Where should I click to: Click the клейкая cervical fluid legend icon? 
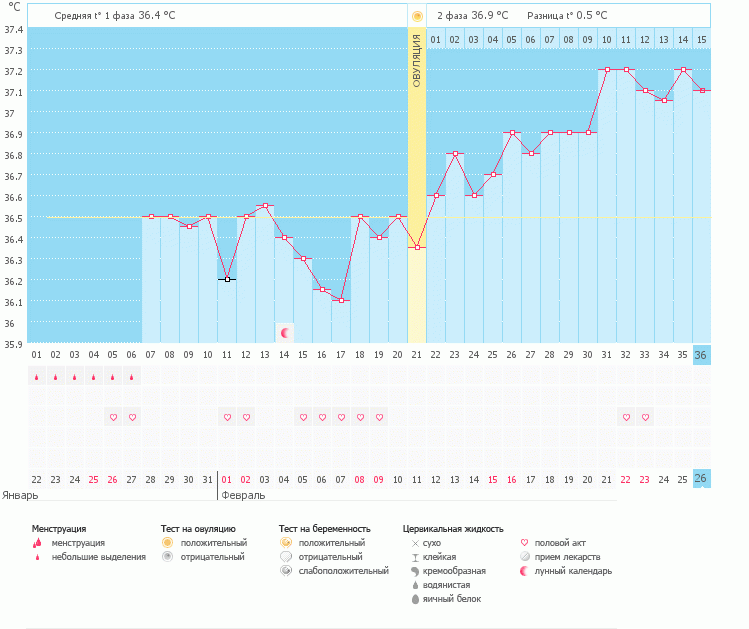pyautogui.click(x=415, y=557)
